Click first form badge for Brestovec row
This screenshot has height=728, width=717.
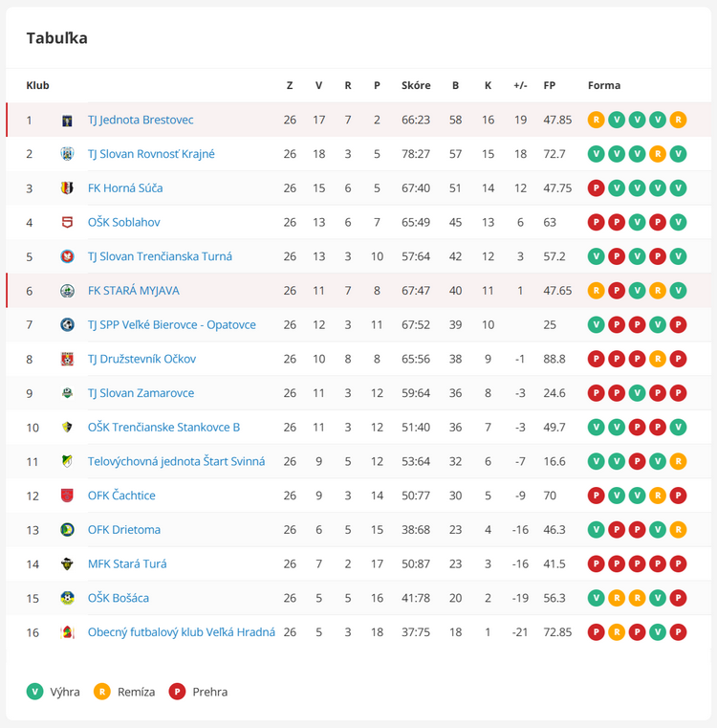click(x=596, y=120)
